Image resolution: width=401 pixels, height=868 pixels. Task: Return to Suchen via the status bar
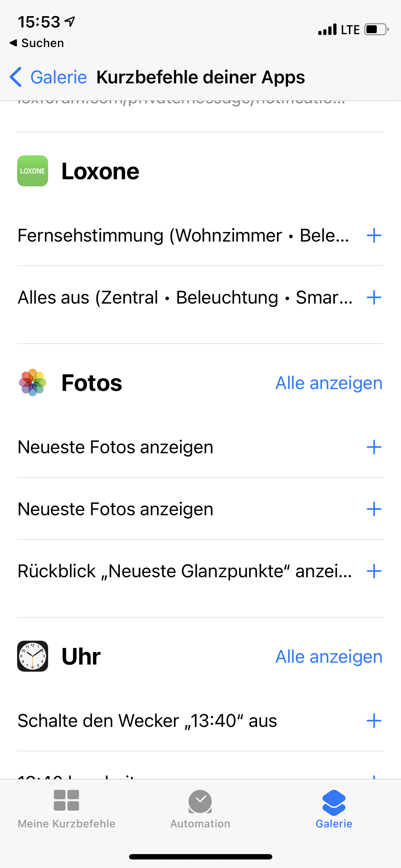click(x=37, y=43)
